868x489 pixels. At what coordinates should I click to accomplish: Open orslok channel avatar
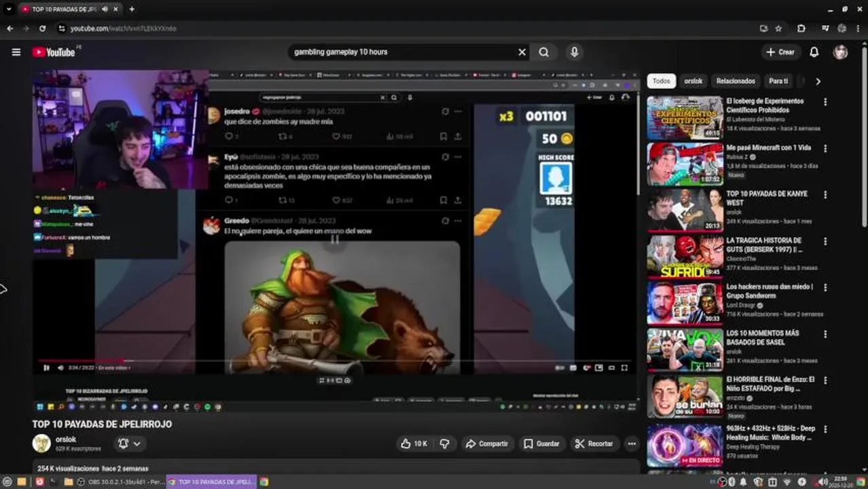click(41, 443)
